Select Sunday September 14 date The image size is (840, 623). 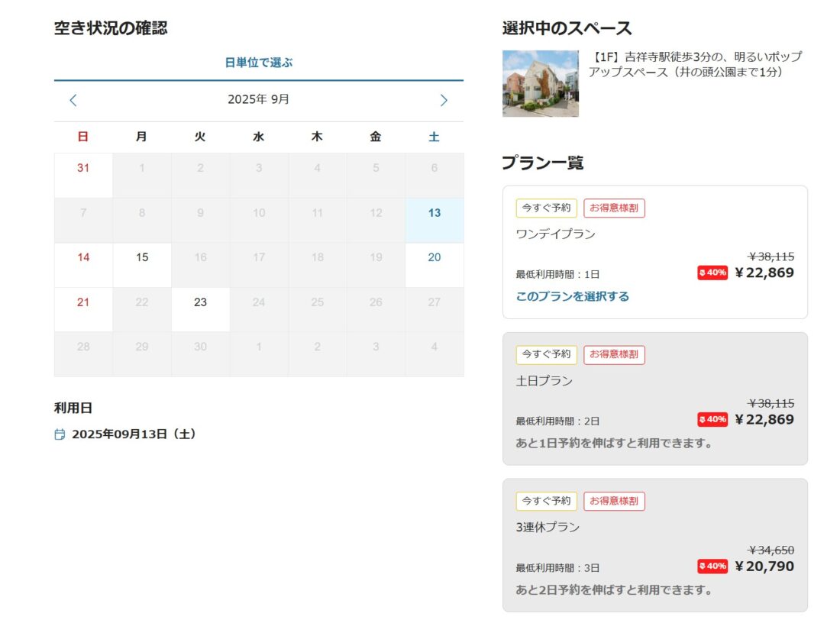[x=83, y=257]
